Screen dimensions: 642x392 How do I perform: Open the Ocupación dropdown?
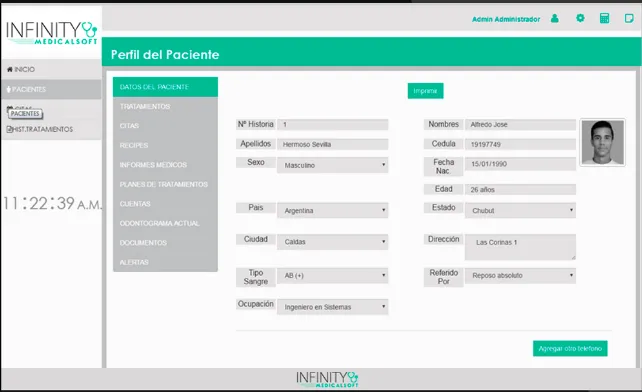tap(332, 307)
